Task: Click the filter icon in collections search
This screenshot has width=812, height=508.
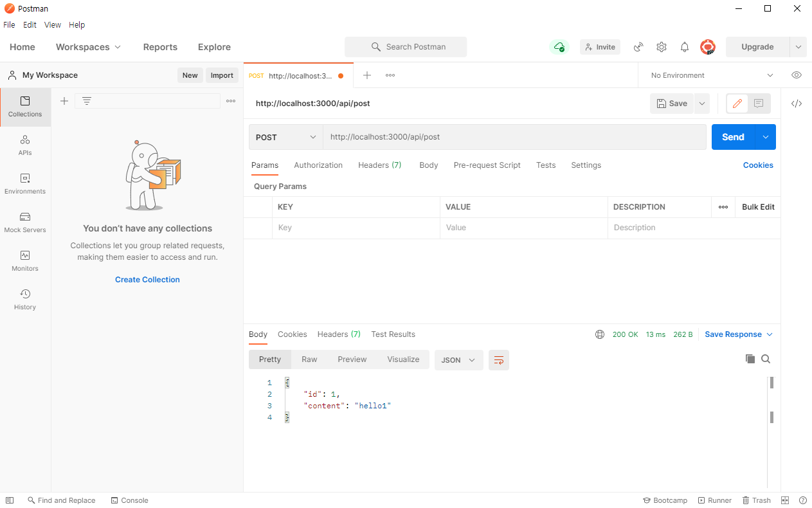Action: (x=87, y=101)
